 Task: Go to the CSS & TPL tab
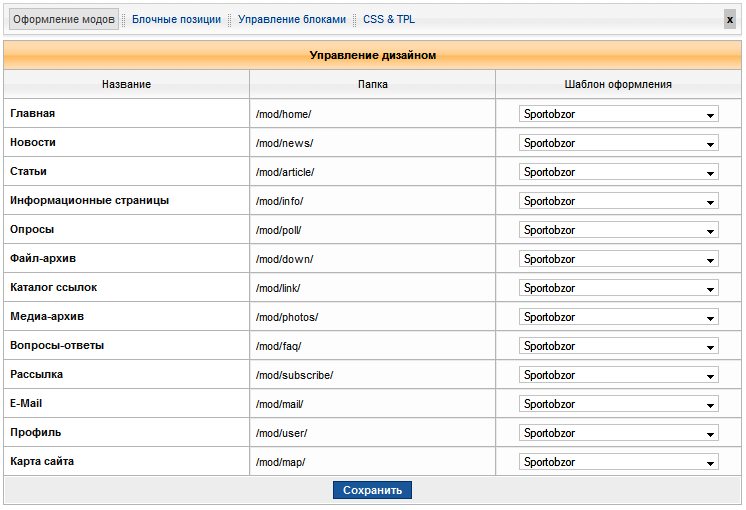[389, 19]
